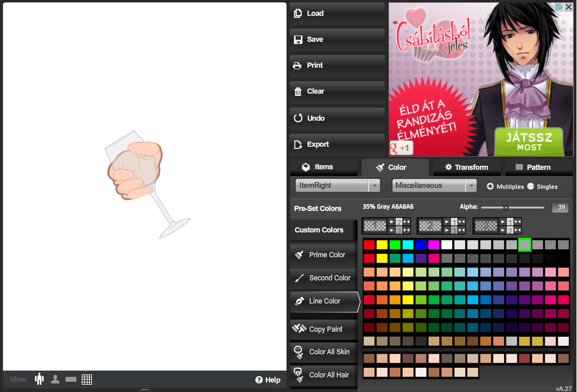This screenshot has width=577, height=392.
Task: Click the red preset color swatch
Action: pyautogui.click(x=369, y=245)
